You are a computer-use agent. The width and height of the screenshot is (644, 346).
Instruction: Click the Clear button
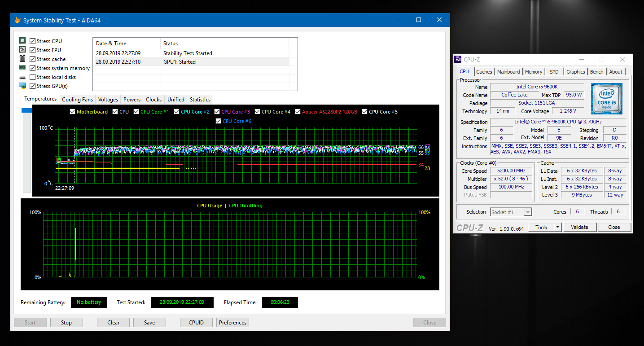point(114,322)
